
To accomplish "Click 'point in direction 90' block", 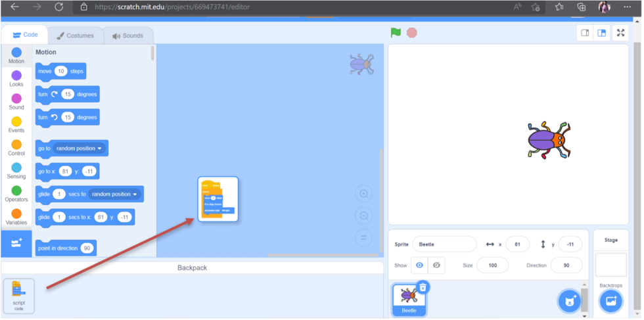I will click(66, 248).
